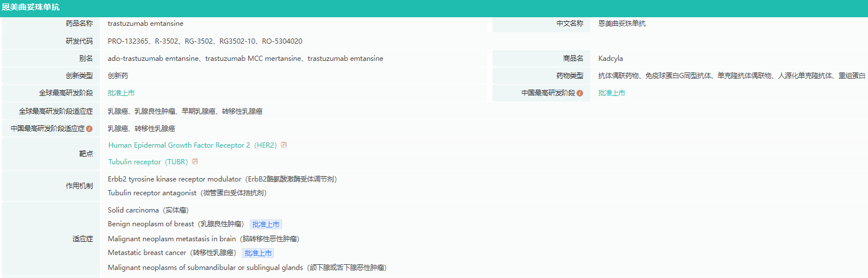
Task: Select 创新药 value in 创新类型 row
Action: coord(118,76)
